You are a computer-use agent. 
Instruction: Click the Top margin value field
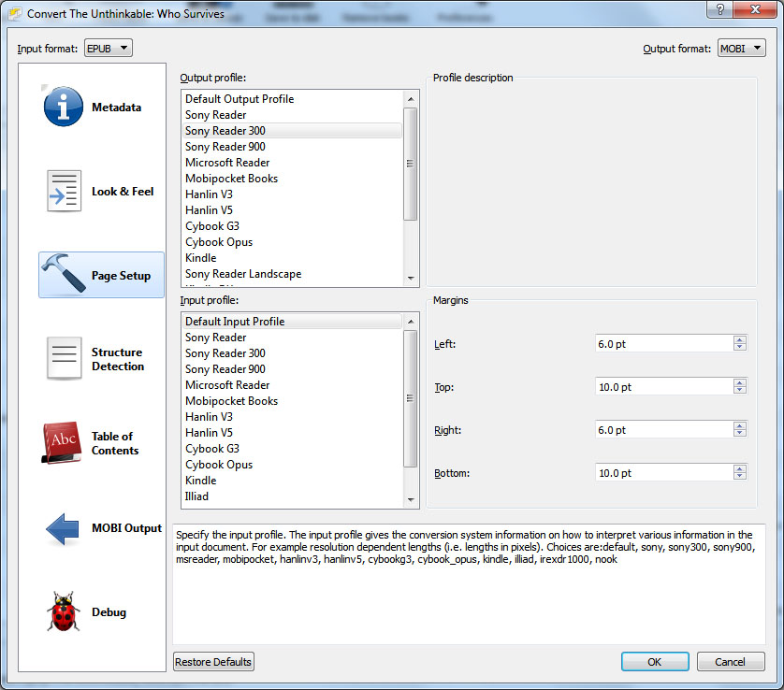click(664, 387)
